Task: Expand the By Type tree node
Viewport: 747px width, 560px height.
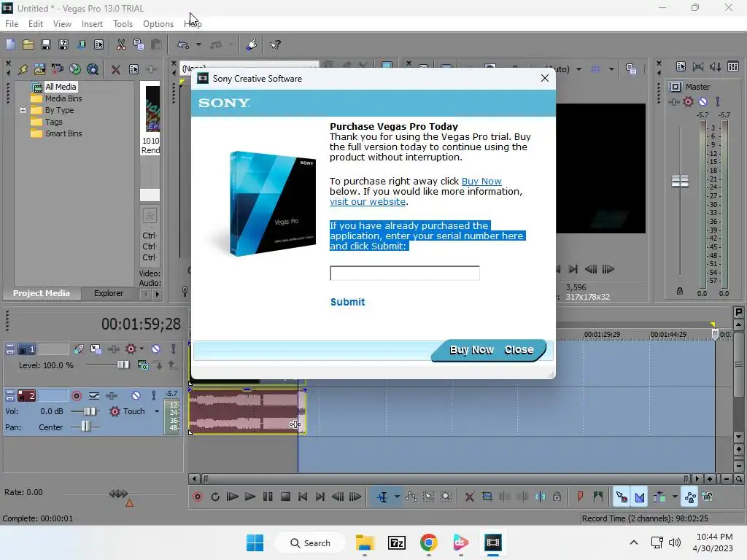Action: click(x=23, y=110)
